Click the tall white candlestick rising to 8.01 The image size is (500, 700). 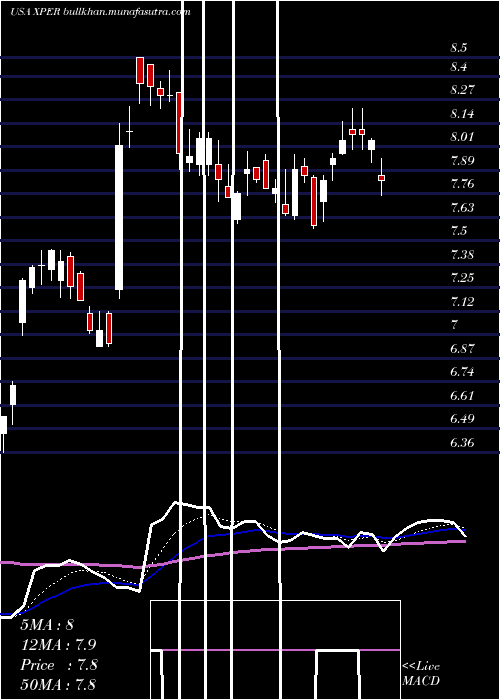coord(119,217)
